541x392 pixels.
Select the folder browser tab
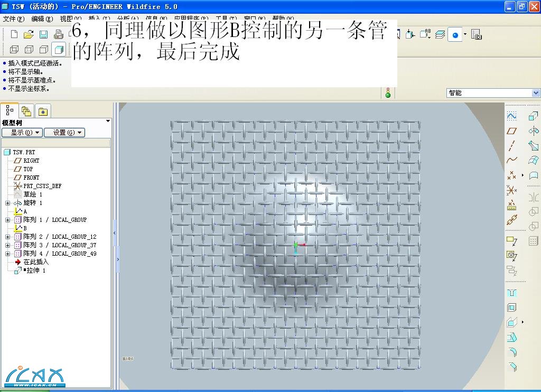26,111
